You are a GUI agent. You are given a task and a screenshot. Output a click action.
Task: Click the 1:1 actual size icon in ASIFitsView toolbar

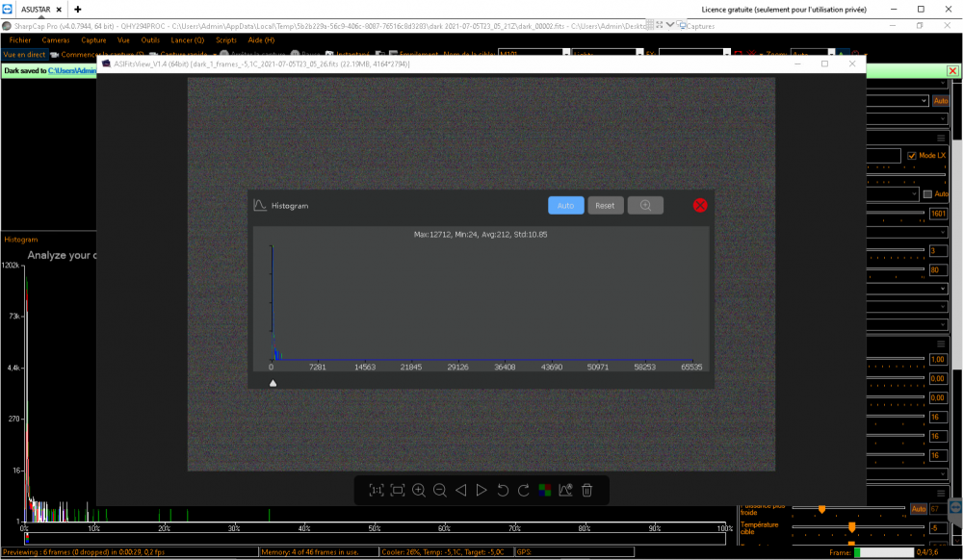click(x=376, y=490)
